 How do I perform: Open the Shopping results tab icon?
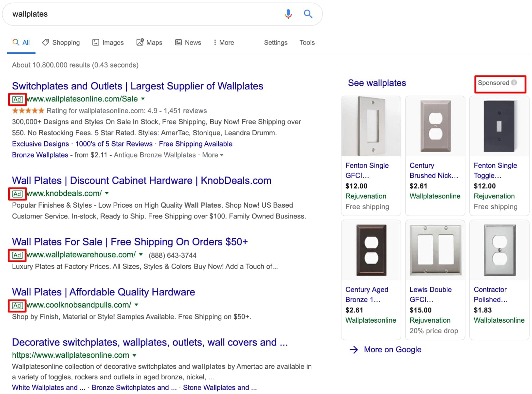tap(46, 42)
